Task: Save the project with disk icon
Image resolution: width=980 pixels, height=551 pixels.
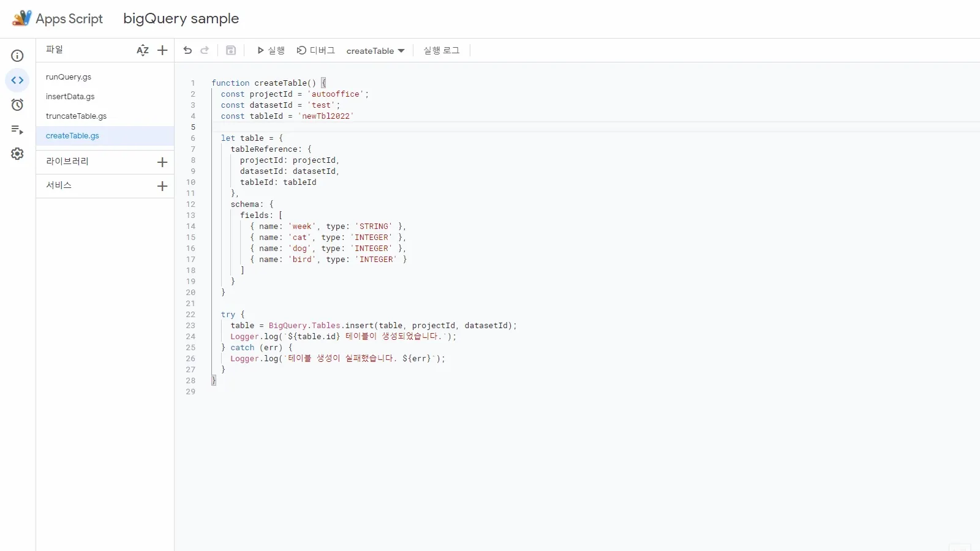Action: tap(231, 50)
